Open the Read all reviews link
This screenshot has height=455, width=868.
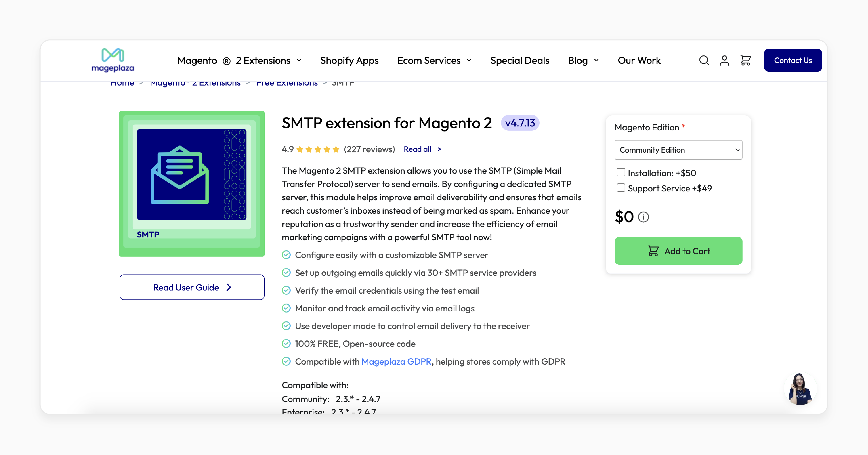[423, 149]
